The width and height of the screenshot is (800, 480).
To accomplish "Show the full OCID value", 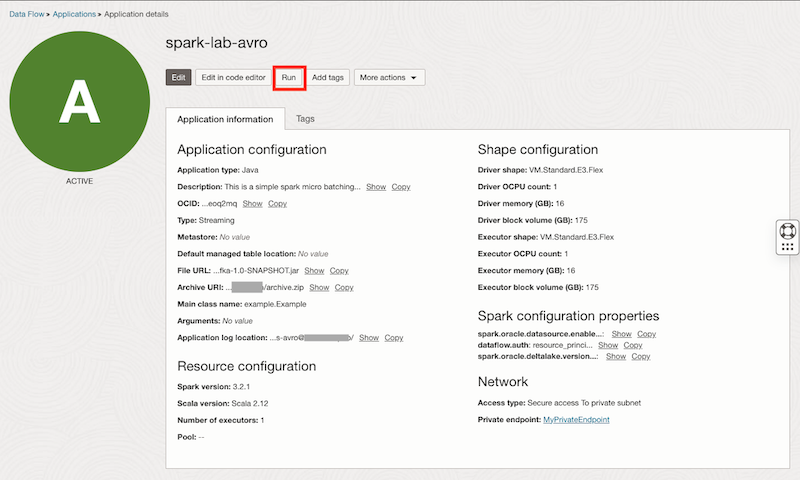I will [252, 204].
